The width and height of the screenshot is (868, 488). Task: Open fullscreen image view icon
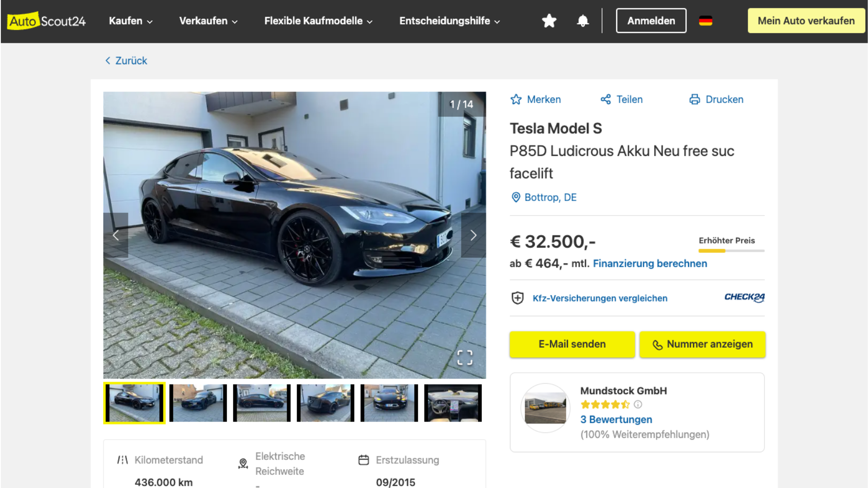tap(465, 357)
